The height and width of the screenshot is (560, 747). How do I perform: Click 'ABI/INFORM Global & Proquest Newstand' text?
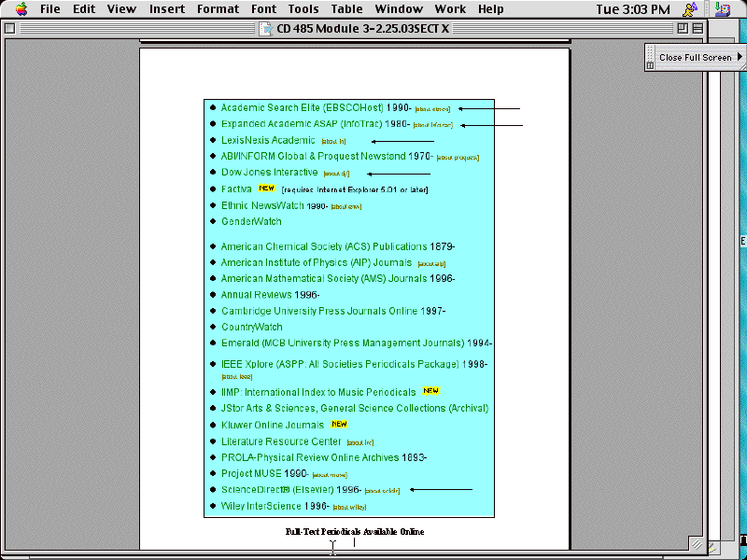[314, 156]
